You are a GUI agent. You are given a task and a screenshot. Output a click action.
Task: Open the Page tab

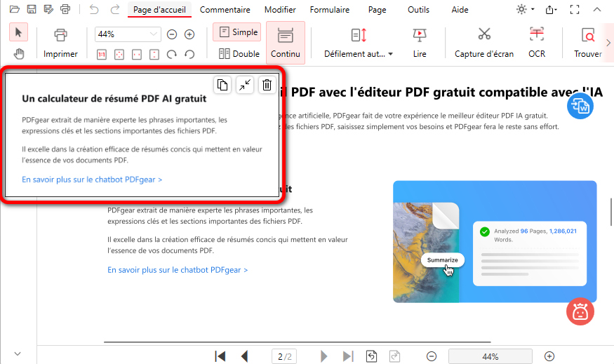click(x=377, y=10)
